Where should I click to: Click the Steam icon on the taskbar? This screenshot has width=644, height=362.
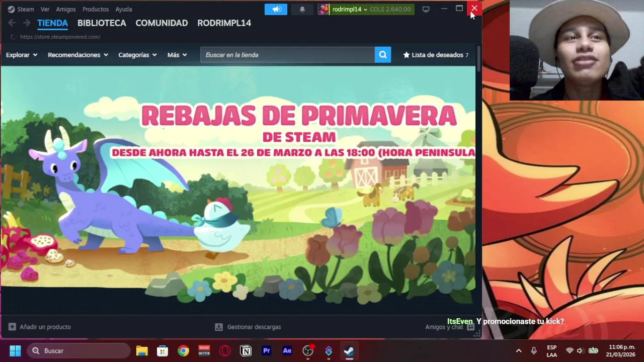pos(349,350)
